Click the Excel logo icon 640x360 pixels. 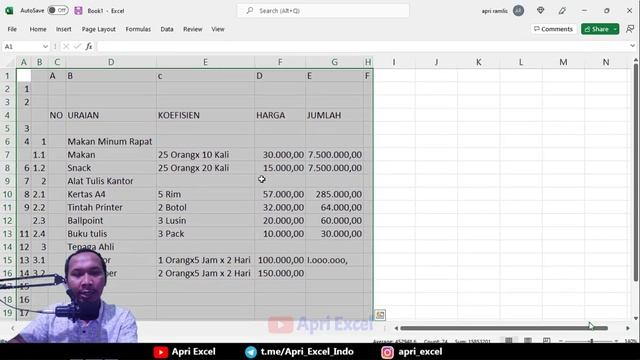9,11
